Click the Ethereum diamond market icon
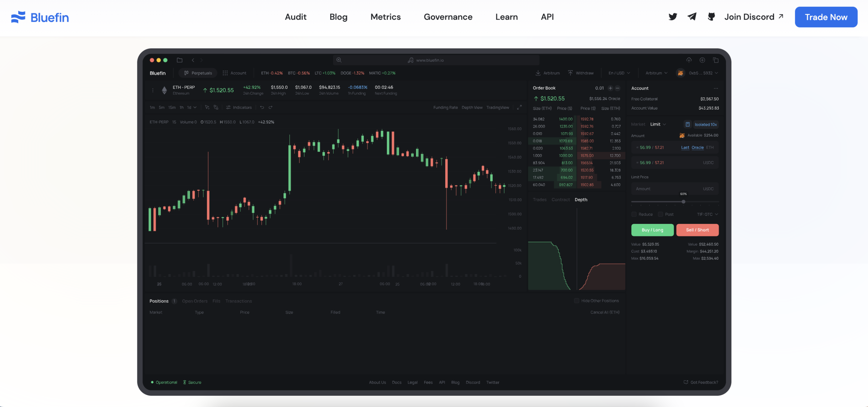Image resolution: width=868 pixels, height=407 pixels. 164,90
